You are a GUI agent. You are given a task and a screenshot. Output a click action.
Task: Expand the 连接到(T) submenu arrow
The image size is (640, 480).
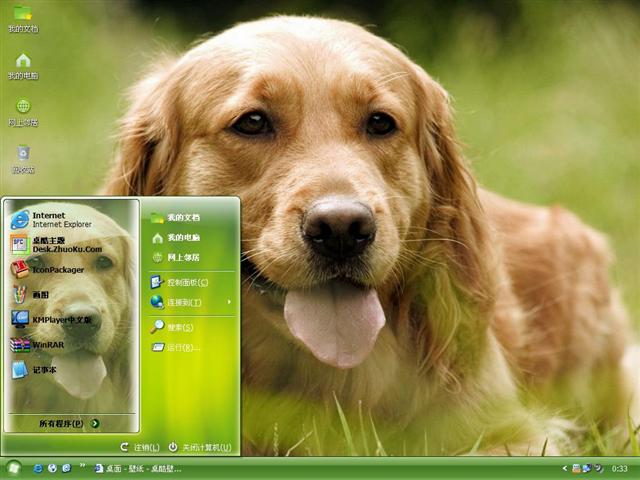(229, 302)
